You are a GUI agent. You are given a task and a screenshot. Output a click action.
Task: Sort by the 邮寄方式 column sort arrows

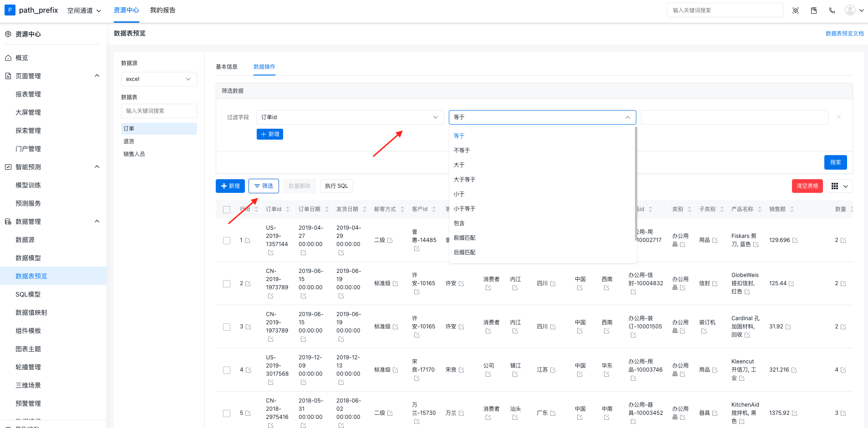point(402,209)
